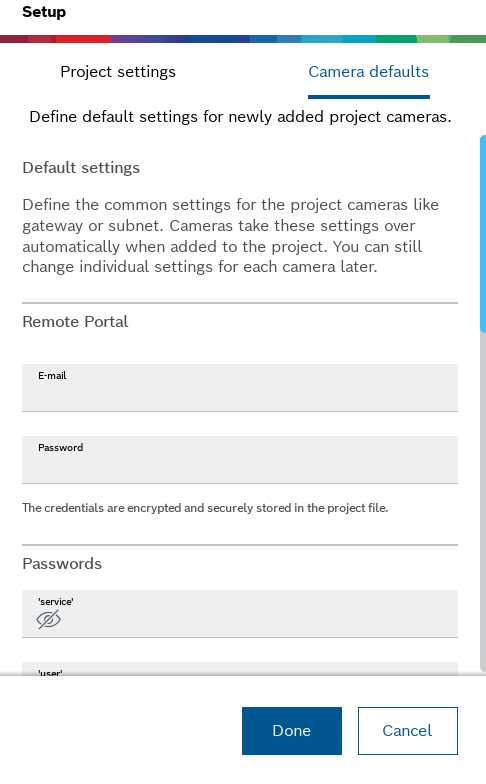This screenshot has width=486, height=784.
Task: Click the gateway or subnet description paragraph
Action: 230,236
